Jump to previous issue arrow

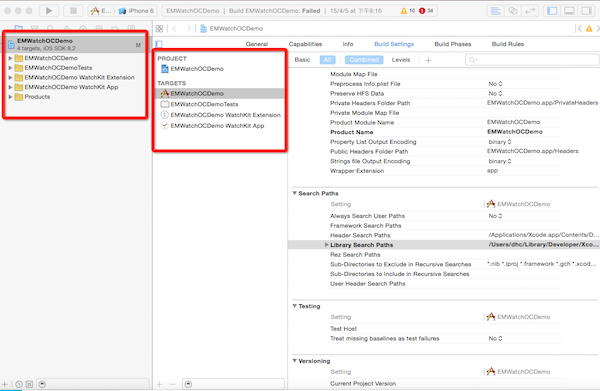579,28
